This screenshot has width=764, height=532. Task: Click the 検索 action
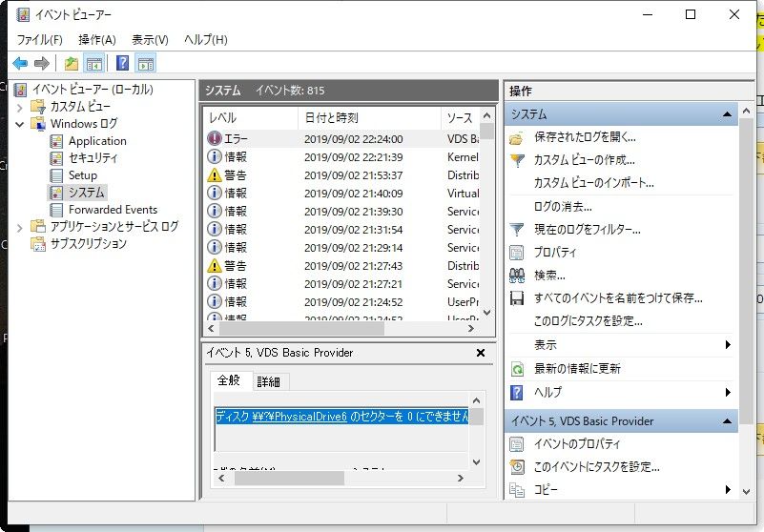tap(549, 276)
